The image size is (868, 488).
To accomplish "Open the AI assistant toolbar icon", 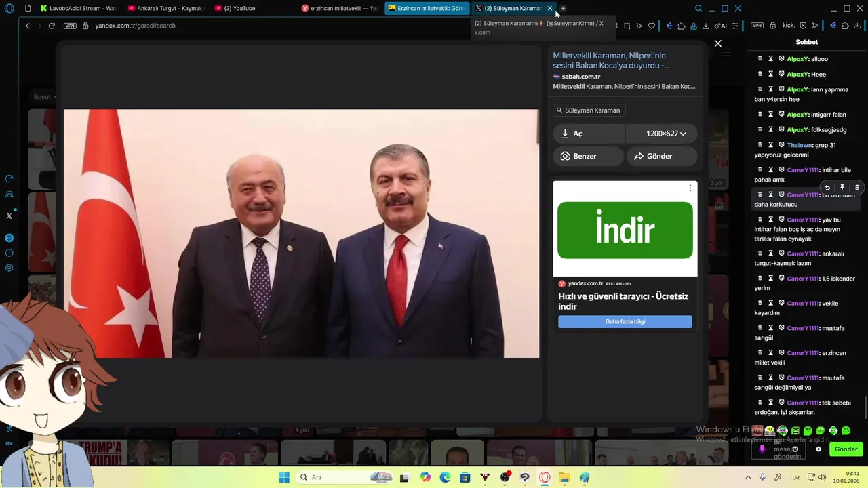I will (x=722, y=26).
